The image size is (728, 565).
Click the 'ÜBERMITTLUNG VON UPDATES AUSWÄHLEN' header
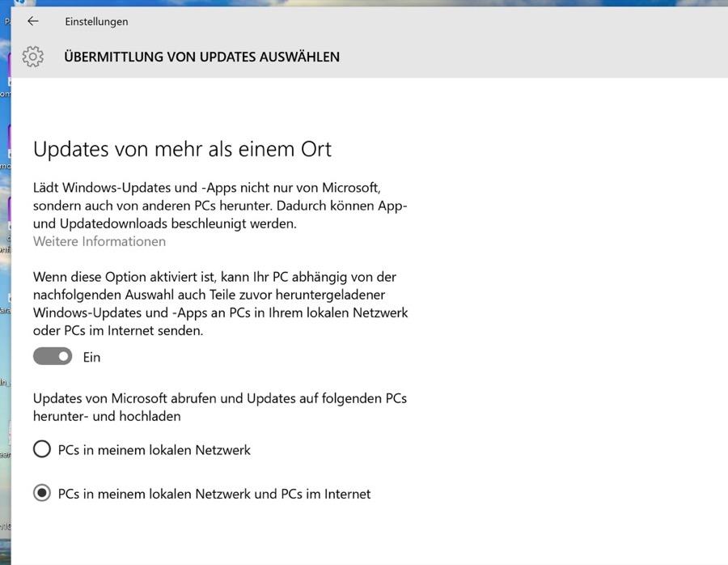point(201,57)
